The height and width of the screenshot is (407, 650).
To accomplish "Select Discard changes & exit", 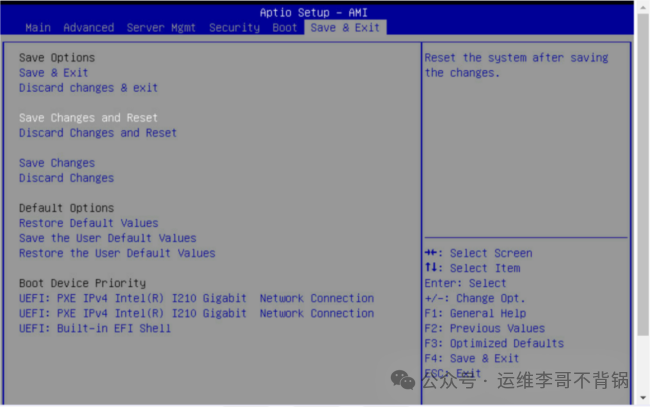I will (x=88, y=88).
